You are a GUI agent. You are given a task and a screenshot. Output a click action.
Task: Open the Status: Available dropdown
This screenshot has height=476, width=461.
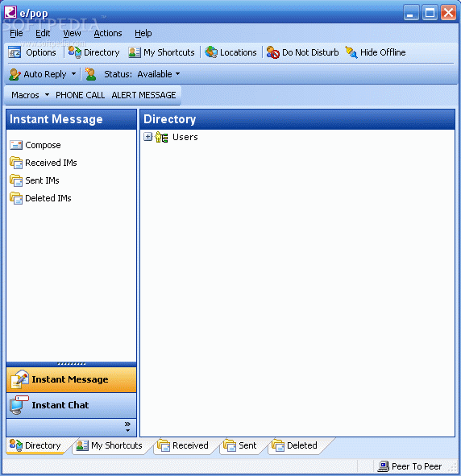click(142, 74)
